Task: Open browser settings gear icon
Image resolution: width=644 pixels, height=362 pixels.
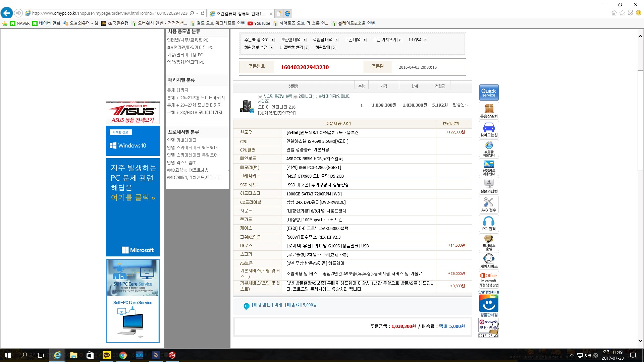Action: [x=631, y=13]
